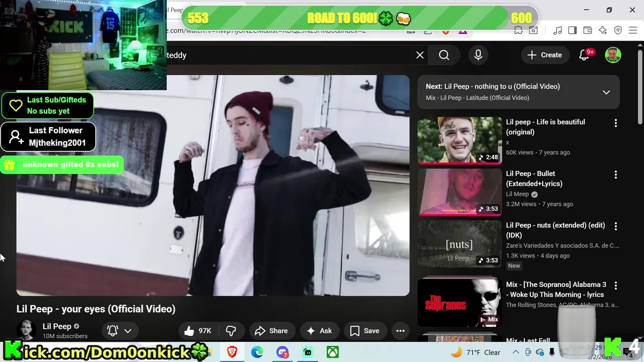This screenshot has height=362, width=644.
Task: Dislike the video with thumbs down
Action: coord(231,331)
